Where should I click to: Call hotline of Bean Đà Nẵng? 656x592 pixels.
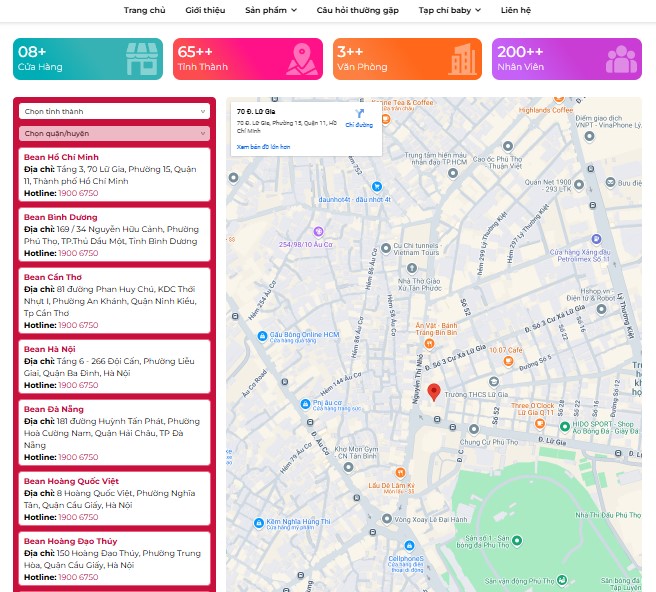[x=78, y=457]
